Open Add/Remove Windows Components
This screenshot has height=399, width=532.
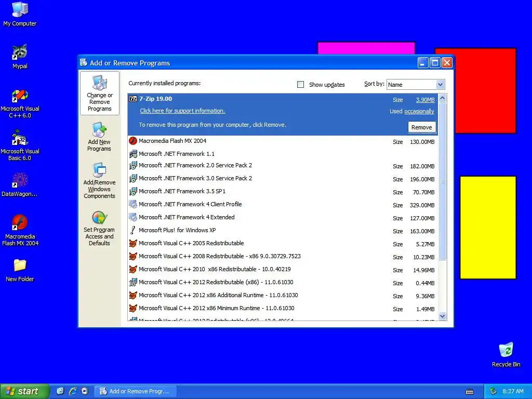click(99, 180)
